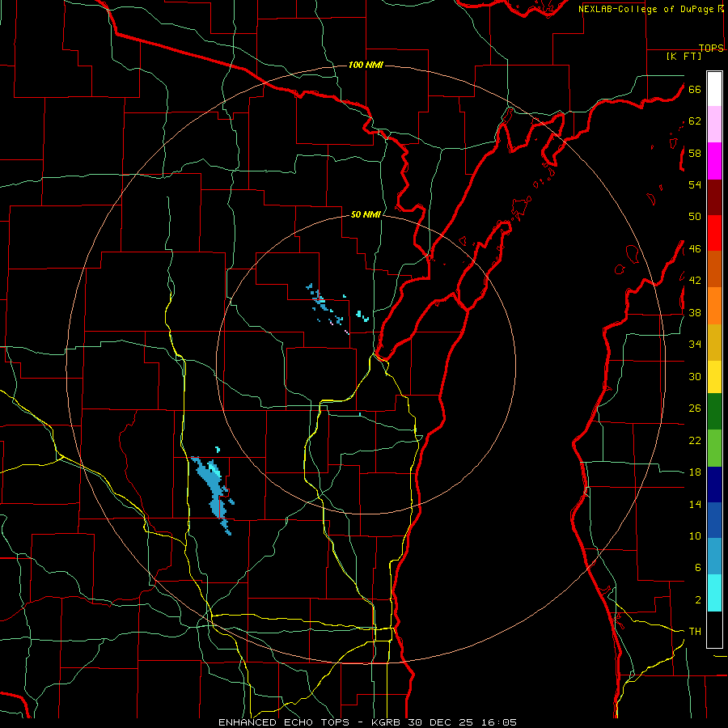Click the 50 legend scale value

pos(695,217)
